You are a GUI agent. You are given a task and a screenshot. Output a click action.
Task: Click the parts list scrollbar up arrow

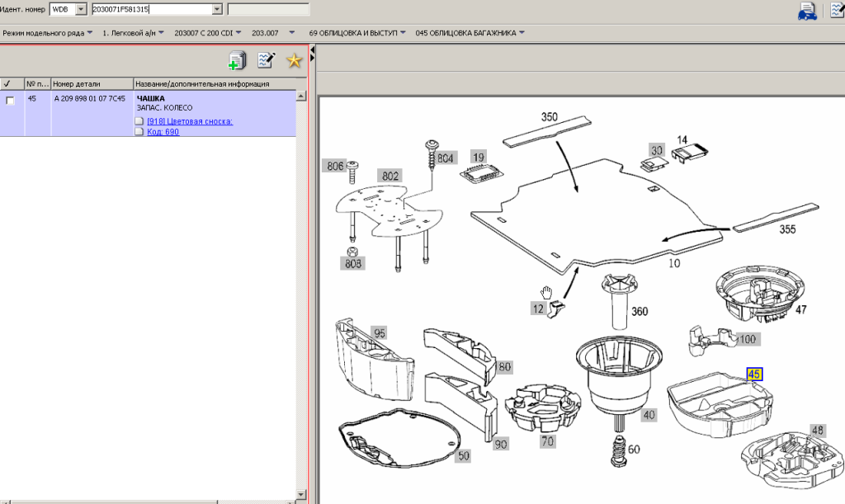point(301,97)
